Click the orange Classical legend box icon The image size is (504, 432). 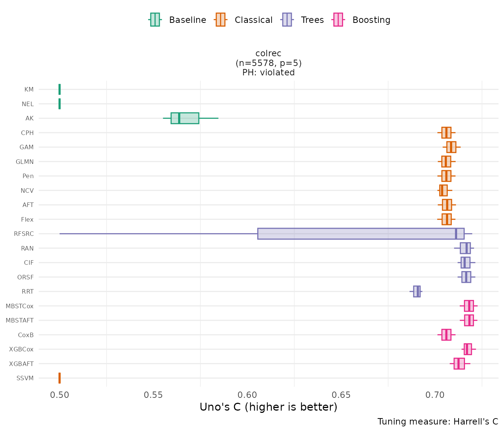pyautogui.click(x=220, y=20)
